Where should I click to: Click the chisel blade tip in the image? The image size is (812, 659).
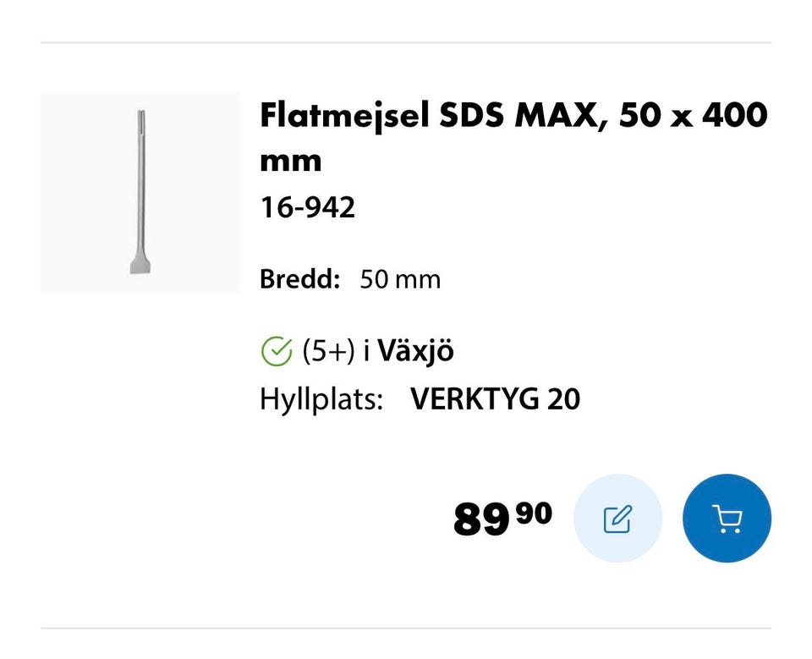click(x=138, y=261)
